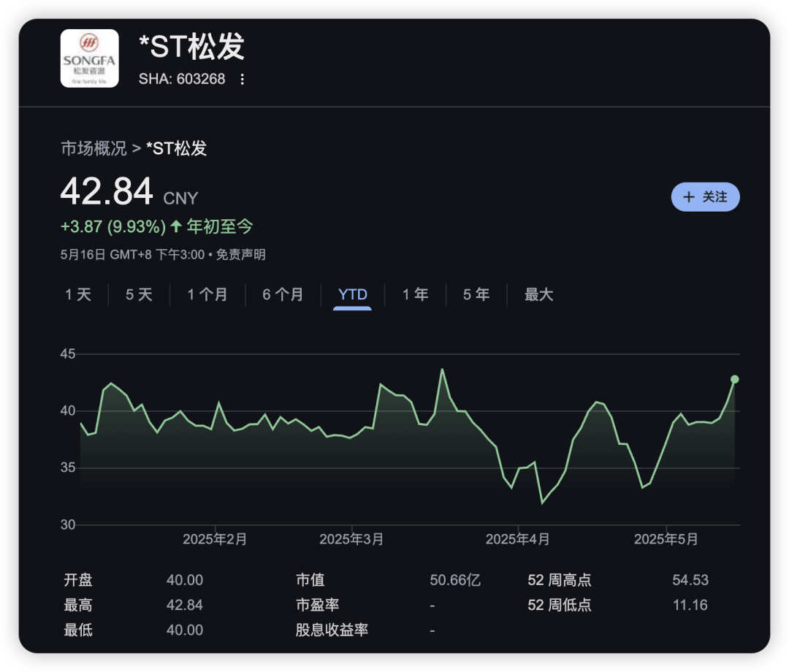Select the YTD time range tab

[x=352, y=295]
